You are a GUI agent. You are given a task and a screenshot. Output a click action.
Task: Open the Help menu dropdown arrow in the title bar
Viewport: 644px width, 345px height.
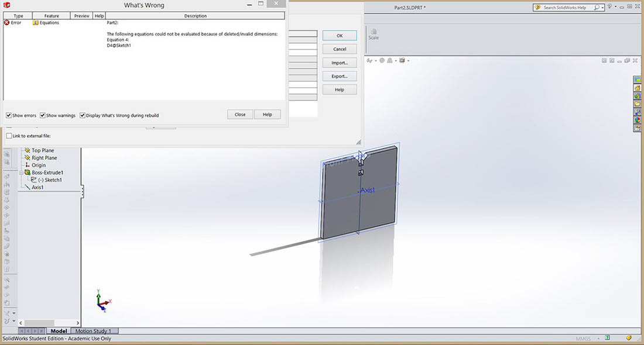click(x=615, y=6)
